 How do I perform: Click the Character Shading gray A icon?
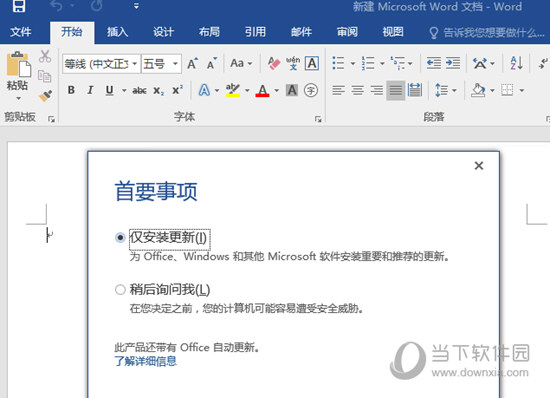[x=292, y=90]
